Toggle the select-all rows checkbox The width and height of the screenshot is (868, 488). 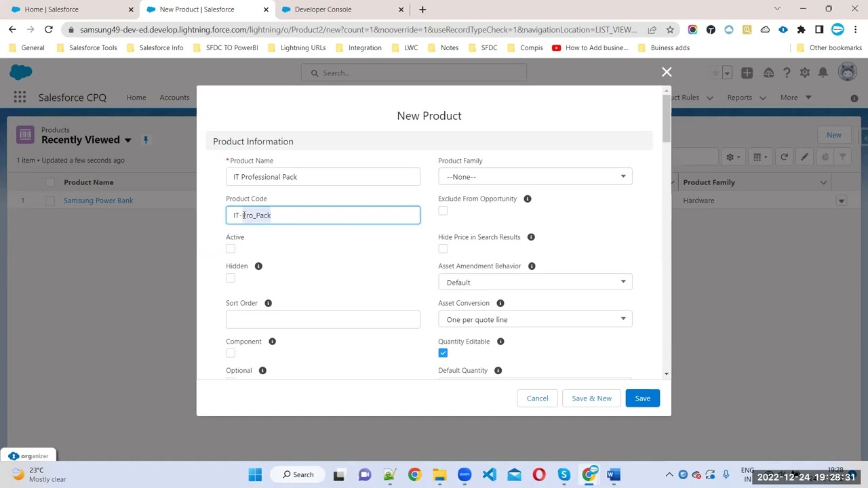(x=50, y=182)
